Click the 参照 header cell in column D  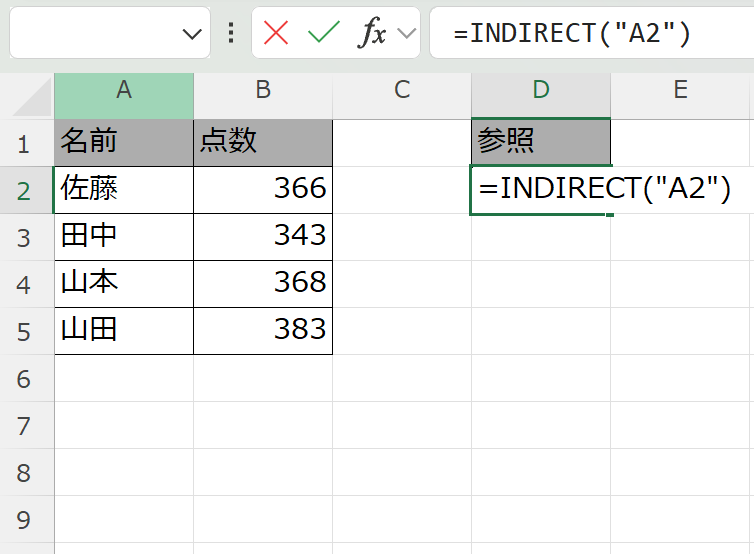click(x=541, y=142)
